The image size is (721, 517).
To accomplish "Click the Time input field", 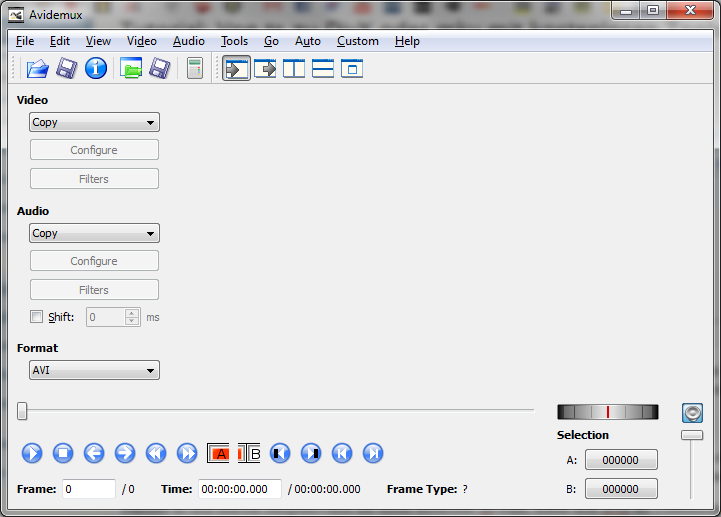I will (x=240, y=489).
